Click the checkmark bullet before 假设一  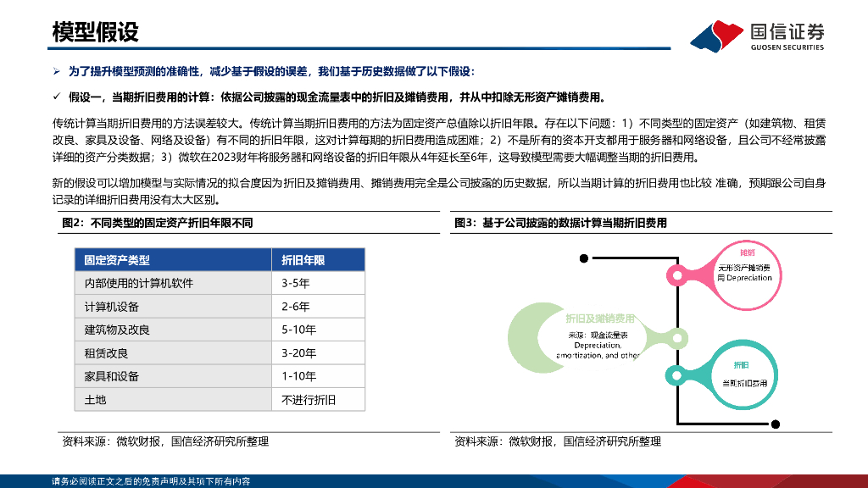coord(57,97)
